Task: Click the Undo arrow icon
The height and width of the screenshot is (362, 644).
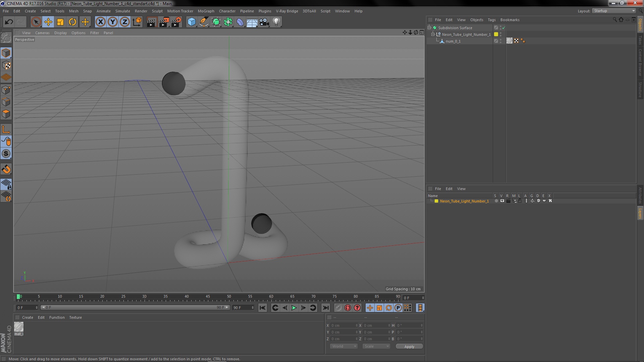Action: click(9, 22)
